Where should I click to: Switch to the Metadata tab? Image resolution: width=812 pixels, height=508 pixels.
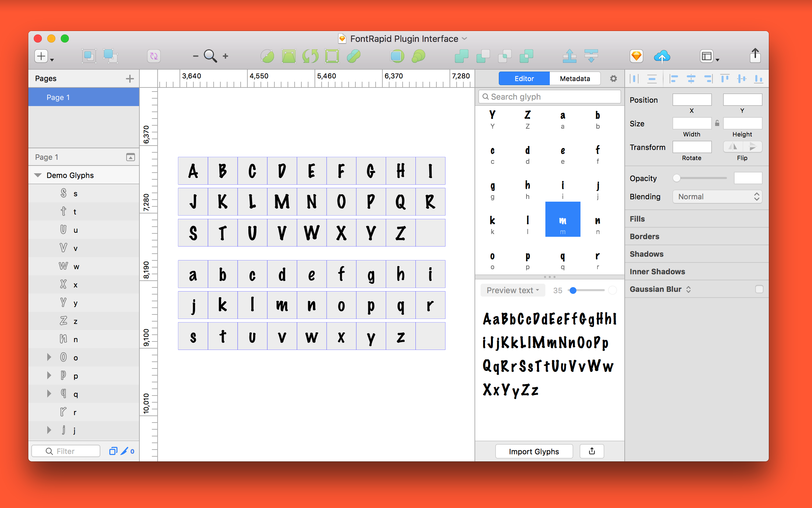point(575,79)
